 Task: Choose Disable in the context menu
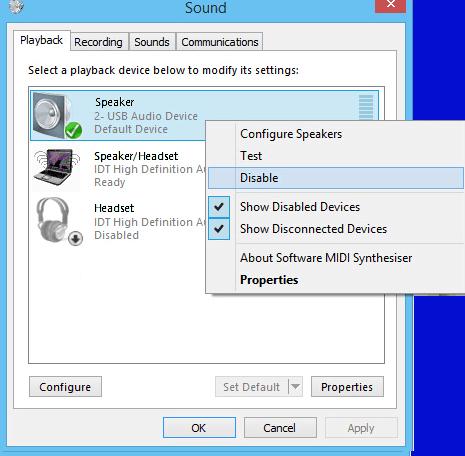coord(336,178)
